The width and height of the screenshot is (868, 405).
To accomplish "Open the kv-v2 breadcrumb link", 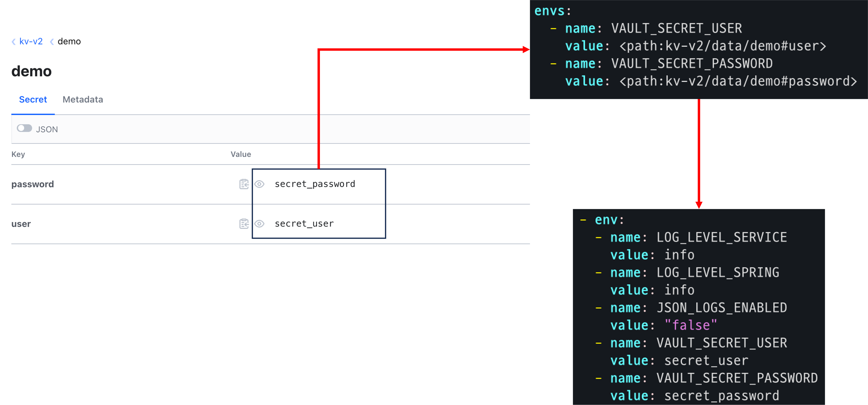I will click(x=31, y=42).
